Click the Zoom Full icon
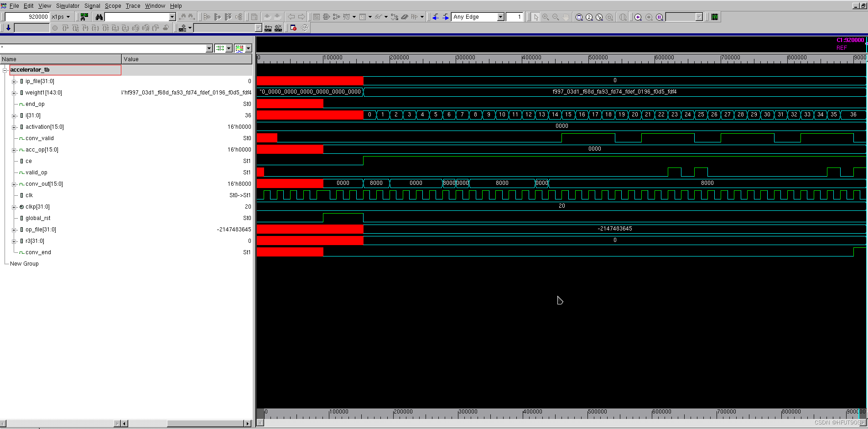The image size is (868, 429). [x=579, y=17]
